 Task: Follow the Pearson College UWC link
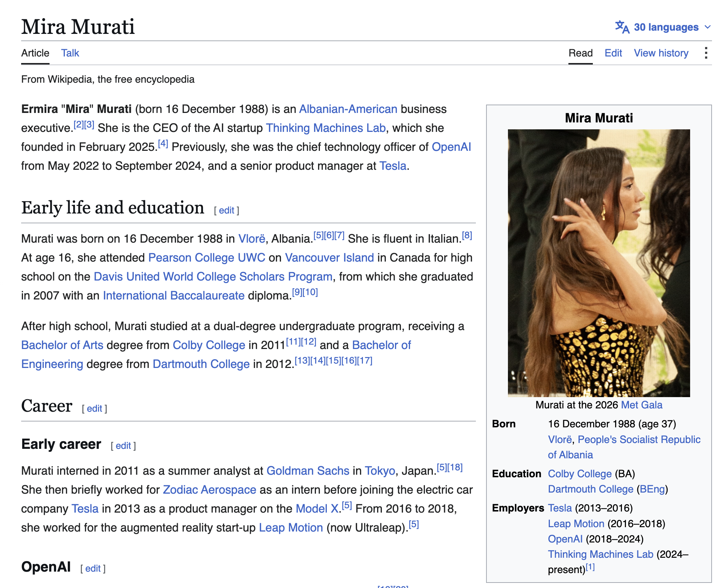[207, 258]
